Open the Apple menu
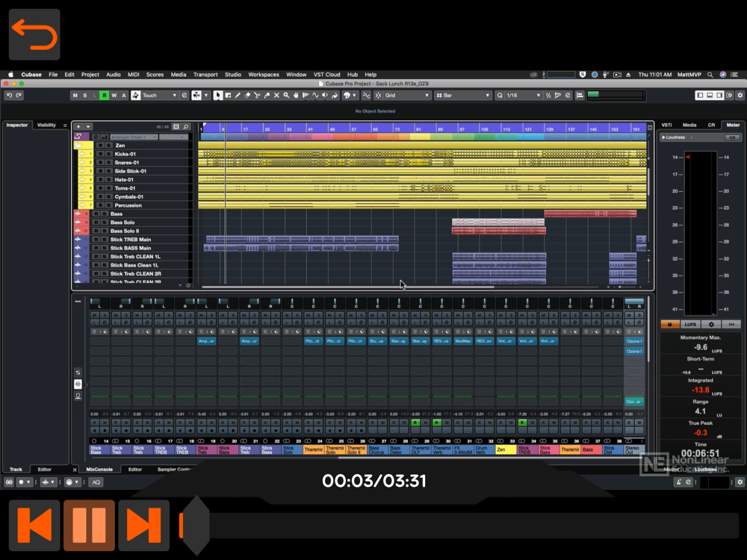The width and height of the screenshot is (747, 560). [x=10, y=75]
